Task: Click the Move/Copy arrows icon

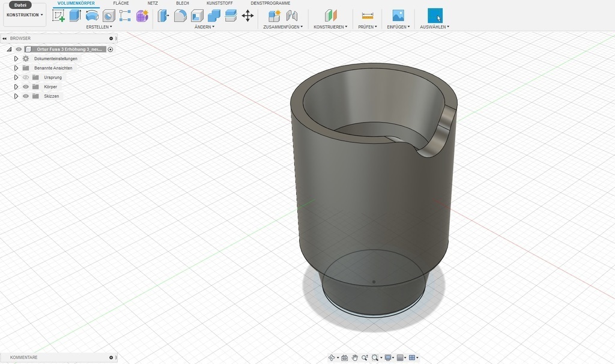Action: (247, 16)
